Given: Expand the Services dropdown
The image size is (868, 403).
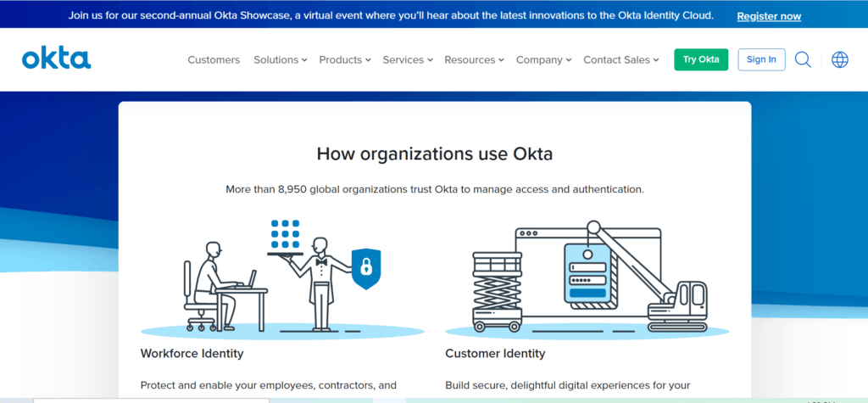Looking at the screenshot, I should tap(408, 60).
